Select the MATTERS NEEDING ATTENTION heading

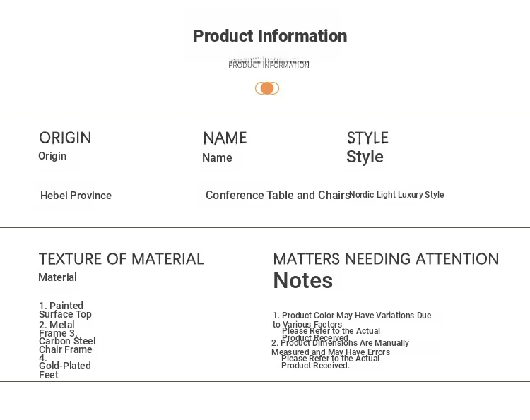coord(386,259)
